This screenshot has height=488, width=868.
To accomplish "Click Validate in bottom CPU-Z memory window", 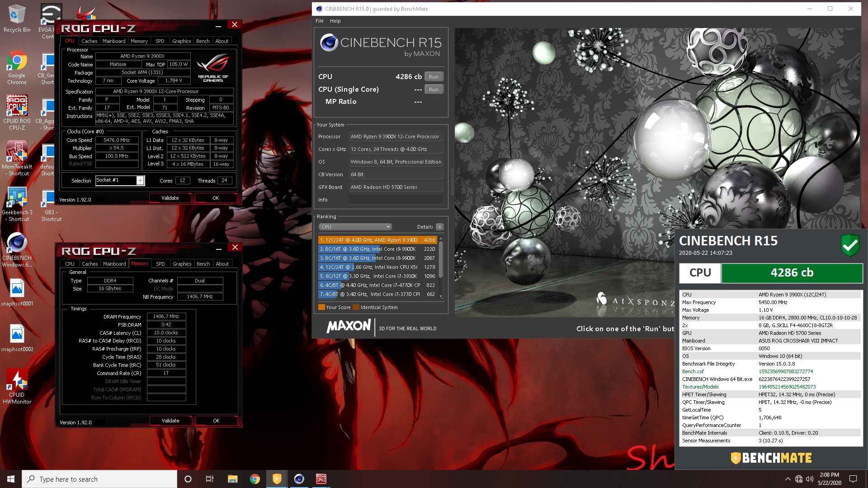I will (x=170, y=421).
